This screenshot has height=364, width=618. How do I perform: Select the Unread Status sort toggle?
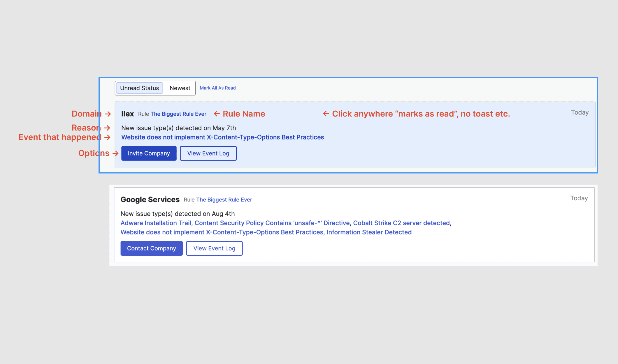pos(139,88)
